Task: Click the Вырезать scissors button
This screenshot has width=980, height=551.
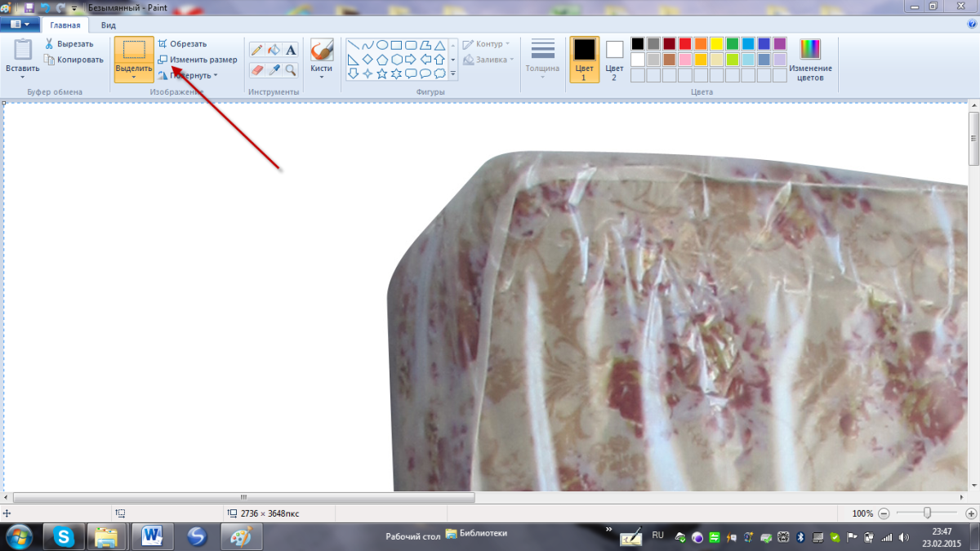Action: (x=69, y=44)
